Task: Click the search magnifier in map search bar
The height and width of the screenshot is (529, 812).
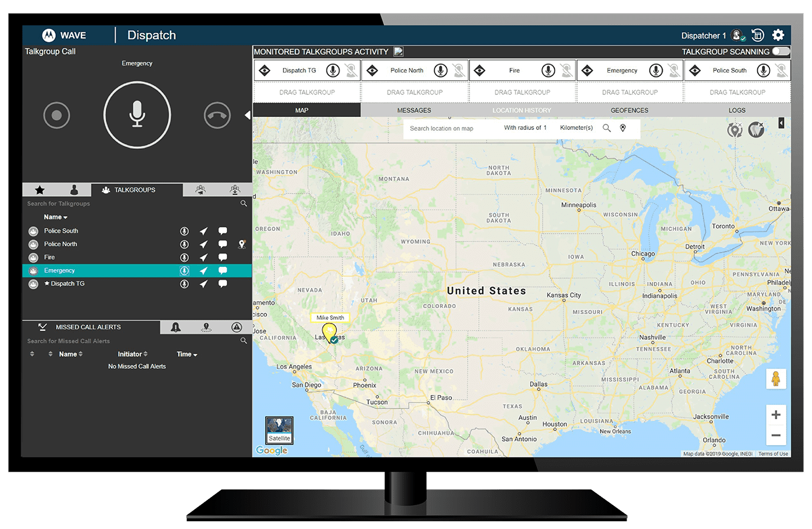Action: 606,128
